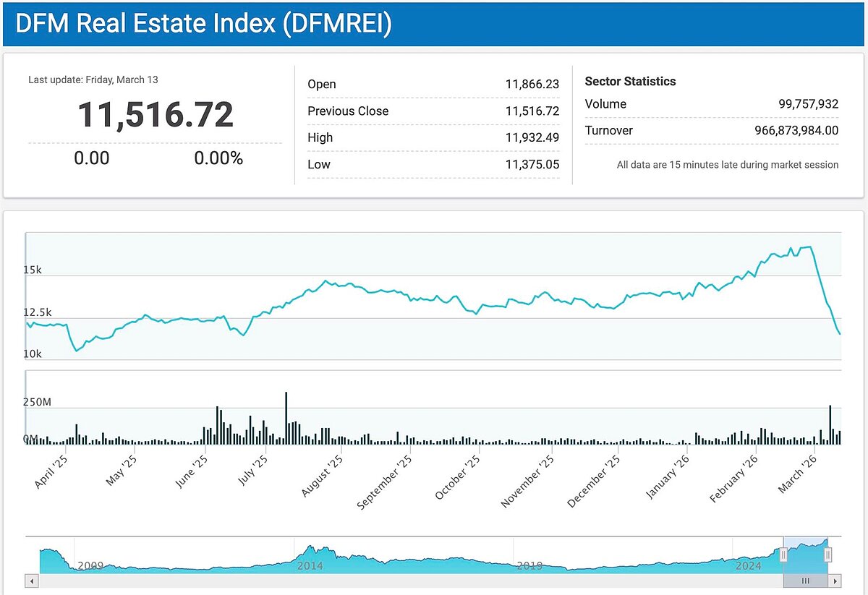This screenshot has width=868, height=595.
Task: Click the August '25 x-axis label
Action: [323, 476]
